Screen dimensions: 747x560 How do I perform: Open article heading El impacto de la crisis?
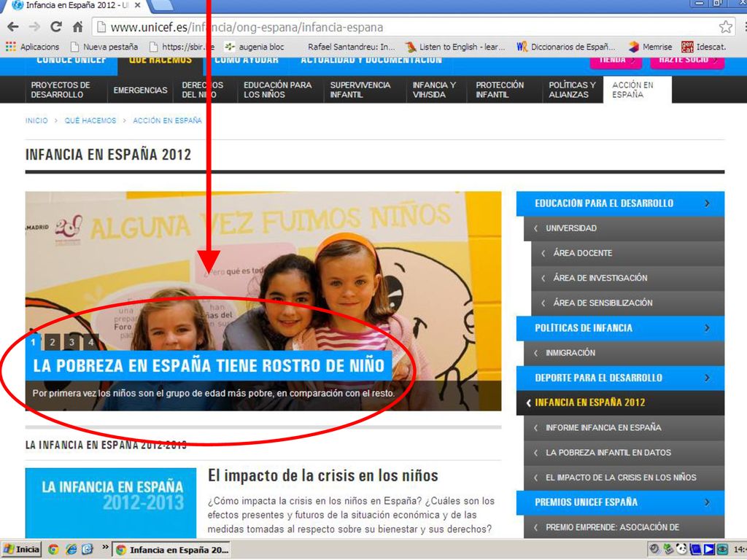[x=323, y=475]
